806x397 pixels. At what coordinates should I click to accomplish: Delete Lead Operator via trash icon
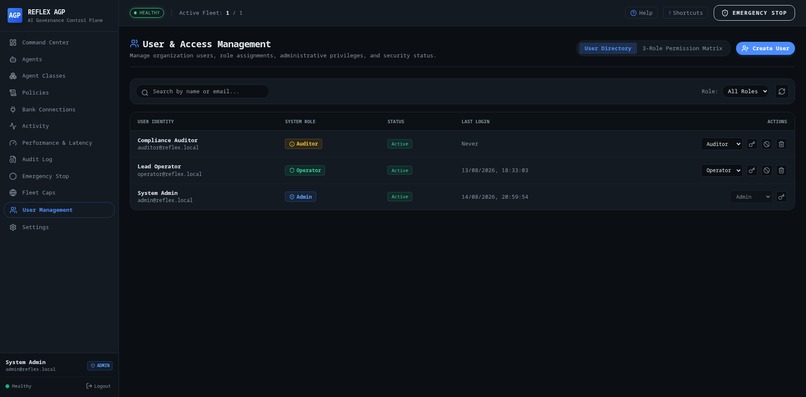[781, 170]
